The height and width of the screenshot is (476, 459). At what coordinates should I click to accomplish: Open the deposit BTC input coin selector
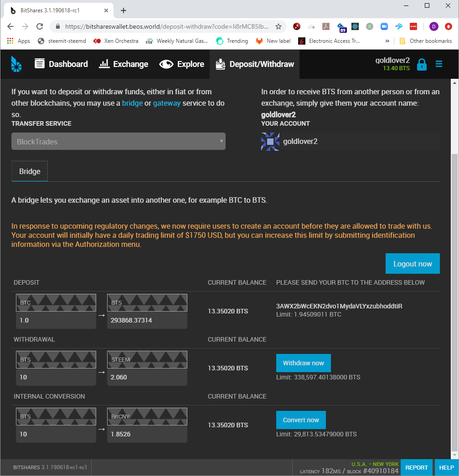pyautogui.click(x=56, y=302)
